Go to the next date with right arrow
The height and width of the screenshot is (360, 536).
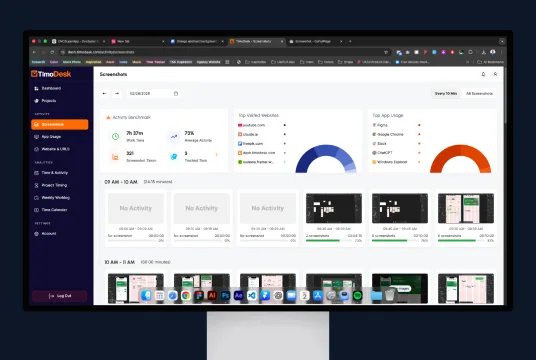(x=117, y=93)
